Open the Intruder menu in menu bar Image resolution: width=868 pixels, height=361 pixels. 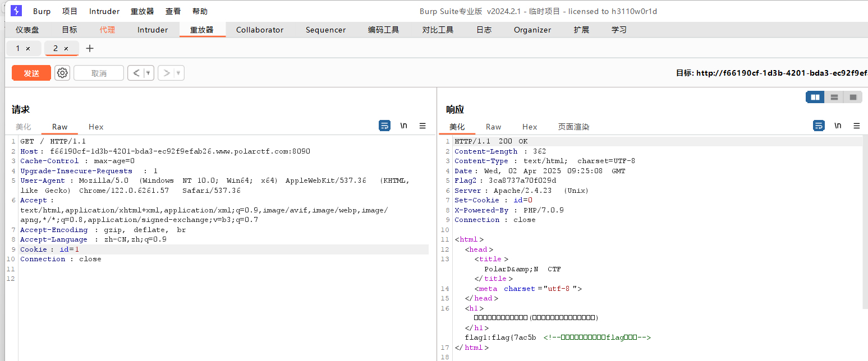click(x=104, y=11)
